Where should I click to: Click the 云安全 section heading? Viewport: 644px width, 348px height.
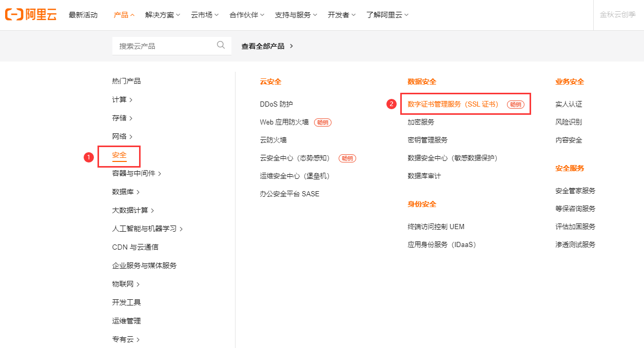click(270, 81)
